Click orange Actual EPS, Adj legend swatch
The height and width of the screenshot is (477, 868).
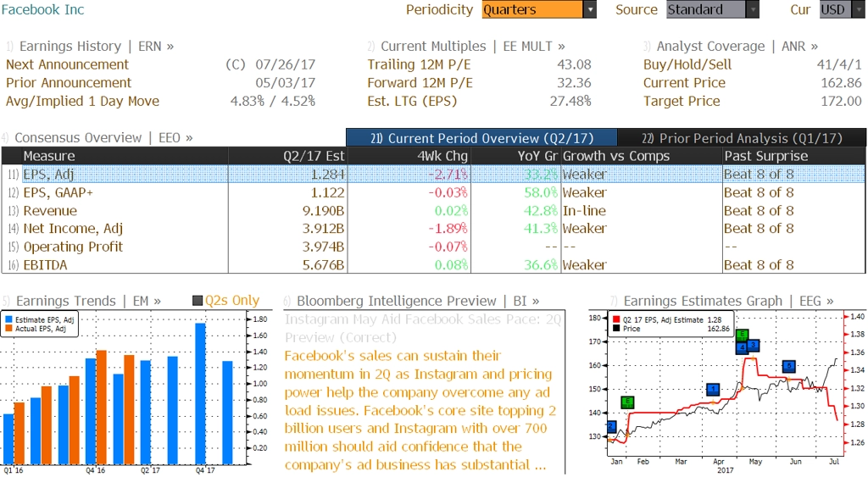tap(8, 329)
